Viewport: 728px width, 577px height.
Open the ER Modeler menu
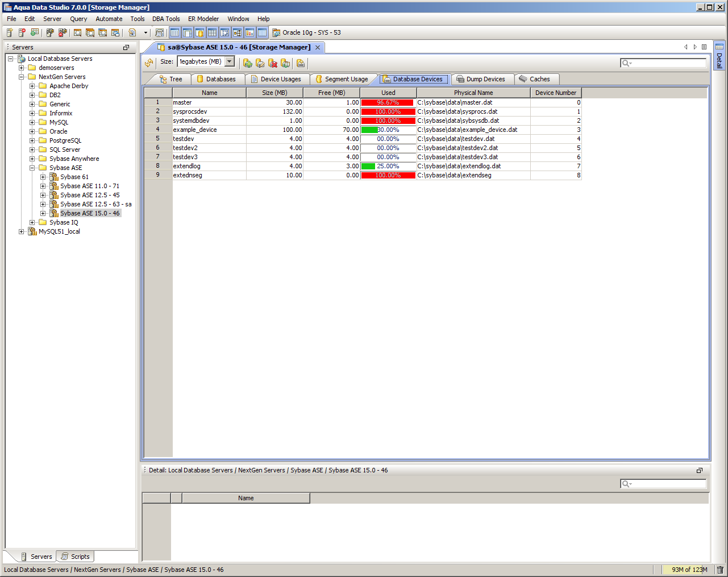(x=203, y=19)
